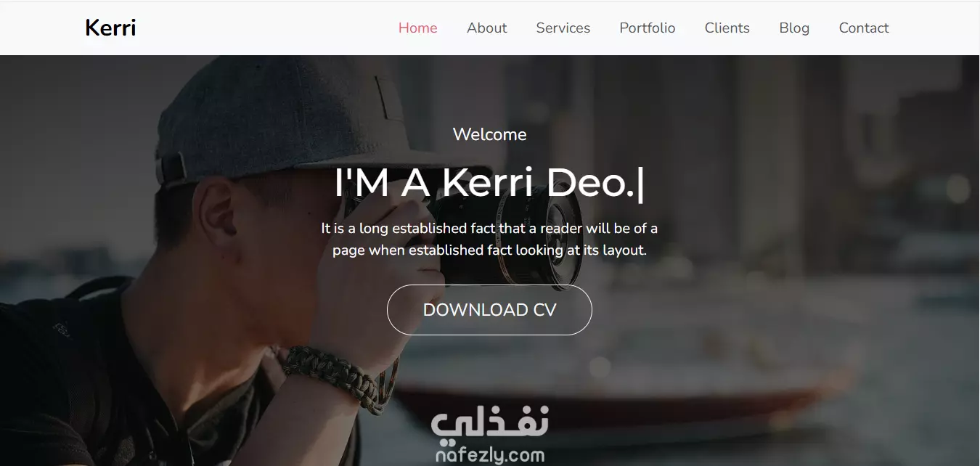Click the "long established fact" paragraph
The image size is (980, 466).
489,239
